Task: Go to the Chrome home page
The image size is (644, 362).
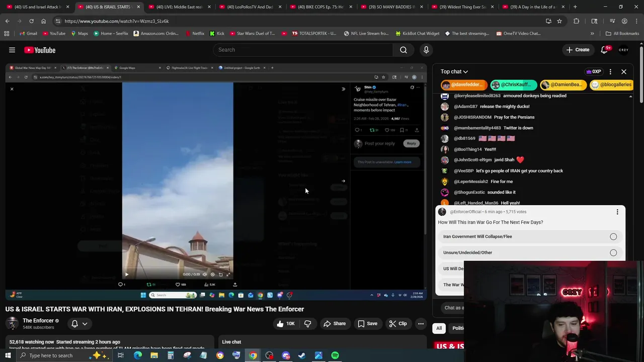Action: (x=43, y=21)
